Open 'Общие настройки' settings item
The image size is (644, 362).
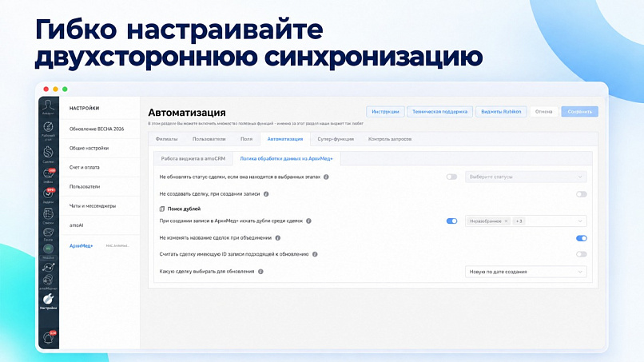[x=99, y=149]
